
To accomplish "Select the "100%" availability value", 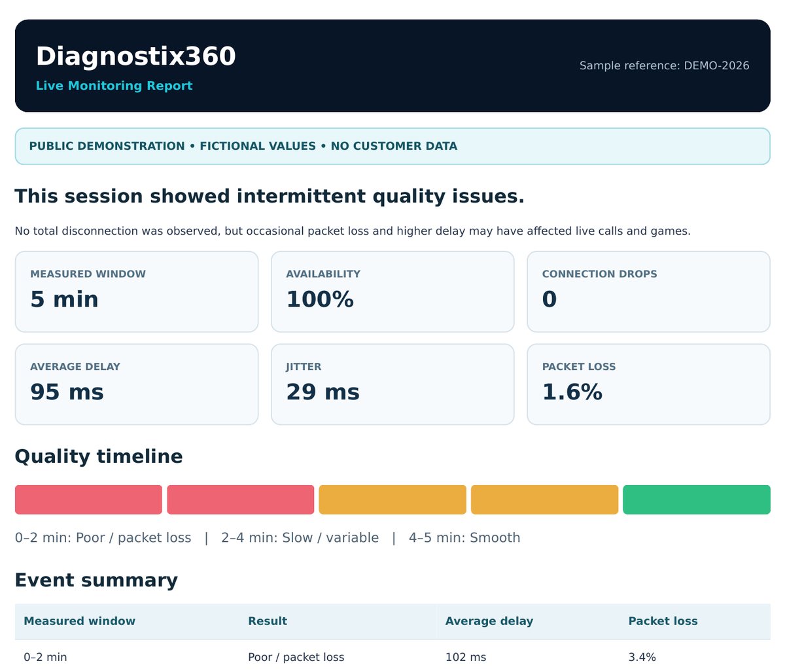I will 320,299.
